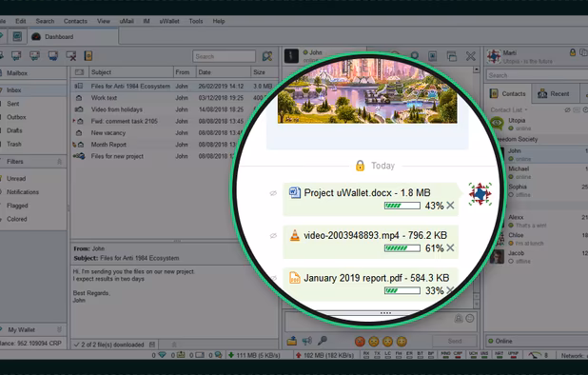Cancel video-2003948893.mp4 file transfer
This screenshot has width=588, height=375.
pyautogui.click(x=450, y=247)
